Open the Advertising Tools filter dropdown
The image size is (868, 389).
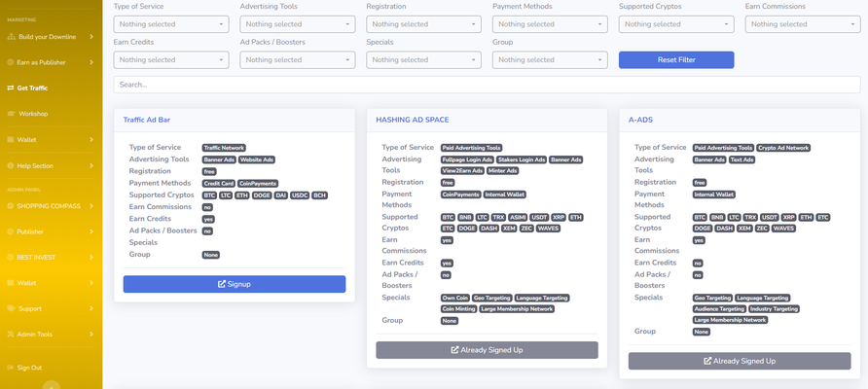click(297, 24)
